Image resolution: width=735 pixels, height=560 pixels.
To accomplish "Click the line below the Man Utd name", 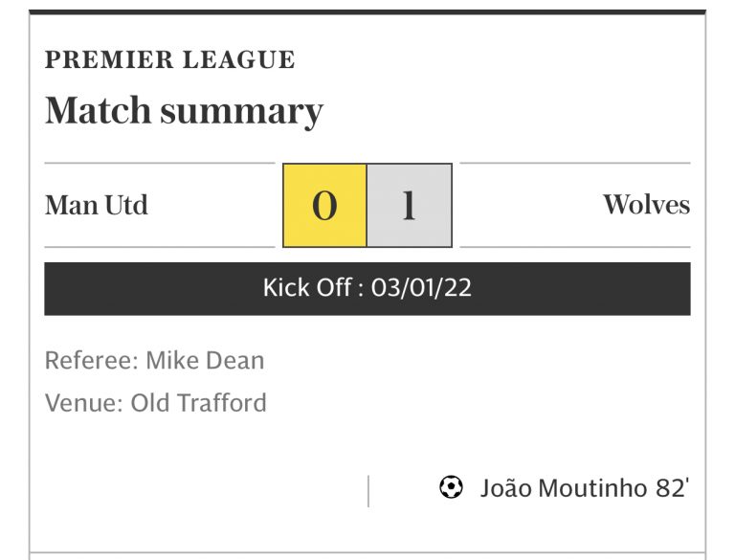I will point(159,247).
